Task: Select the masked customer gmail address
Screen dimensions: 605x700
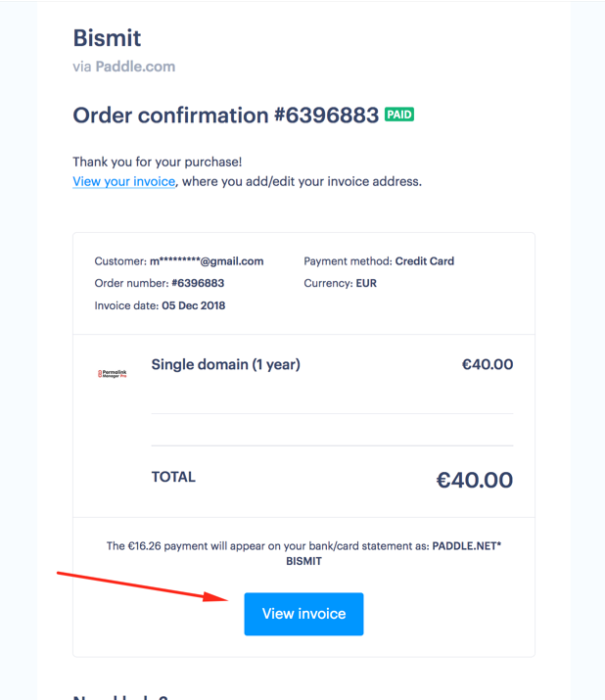Action: pos(207,261)
